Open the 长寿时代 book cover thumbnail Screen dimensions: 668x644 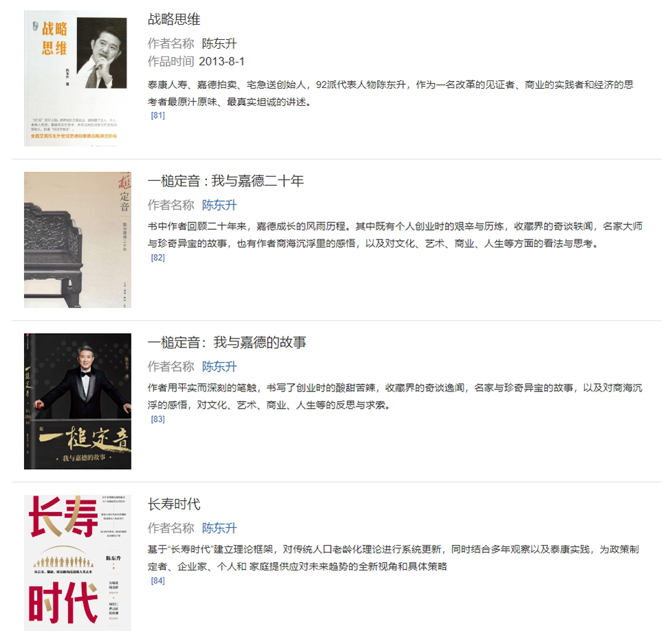coord(77,563)
